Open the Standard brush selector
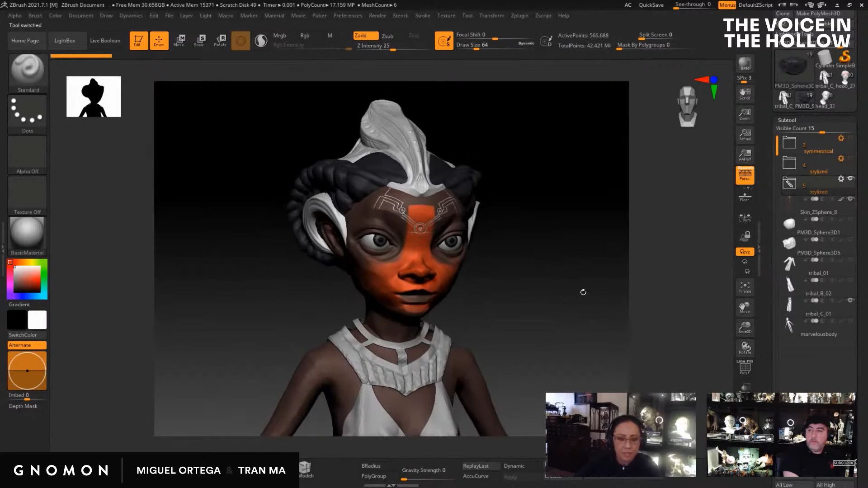This screenshot has width=868, height=488. click(x=28, y=73)
